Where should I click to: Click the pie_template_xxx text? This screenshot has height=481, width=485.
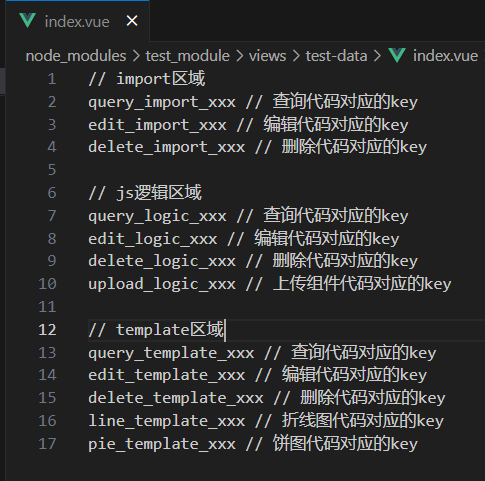point(162,444)
